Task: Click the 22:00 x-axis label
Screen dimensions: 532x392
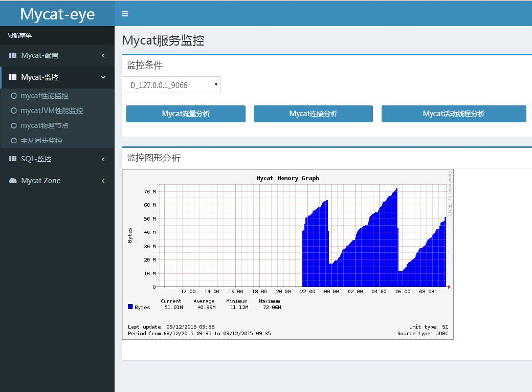Action: pyautogui.click(x=307, y=292)
